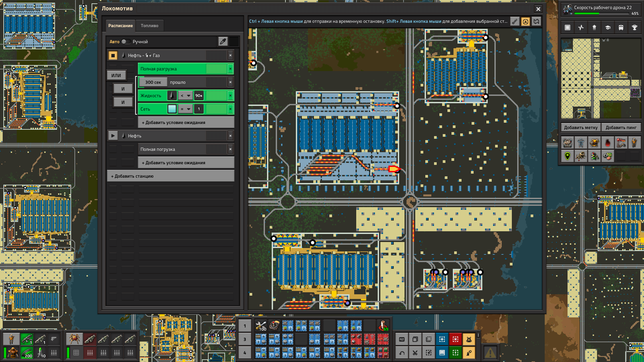Toggle player names map overlay
Screen dimensions: 644x362
tap(635, 143)
